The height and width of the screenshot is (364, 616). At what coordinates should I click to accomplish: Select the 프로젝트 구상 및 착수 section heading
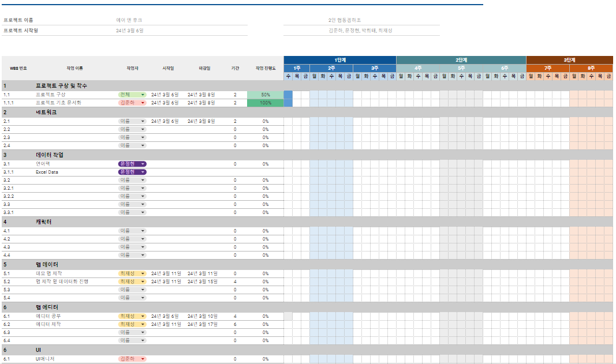(x=61, y=85)
